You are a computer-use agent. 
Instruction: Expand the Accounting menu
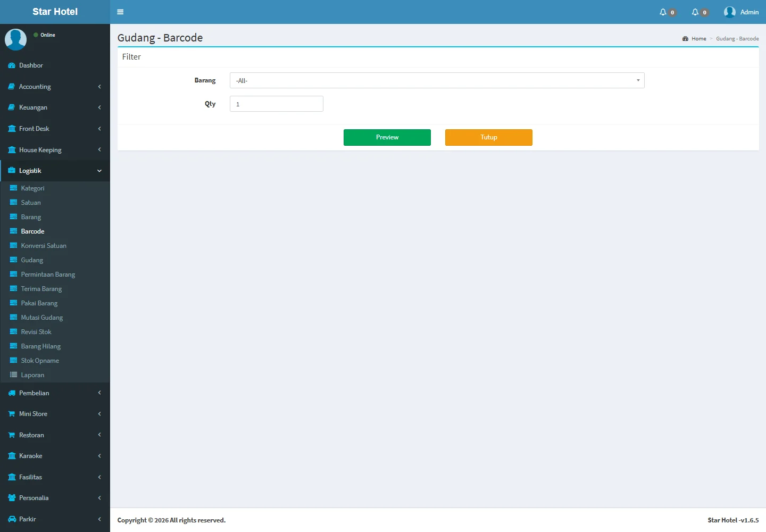coord(55,87)
